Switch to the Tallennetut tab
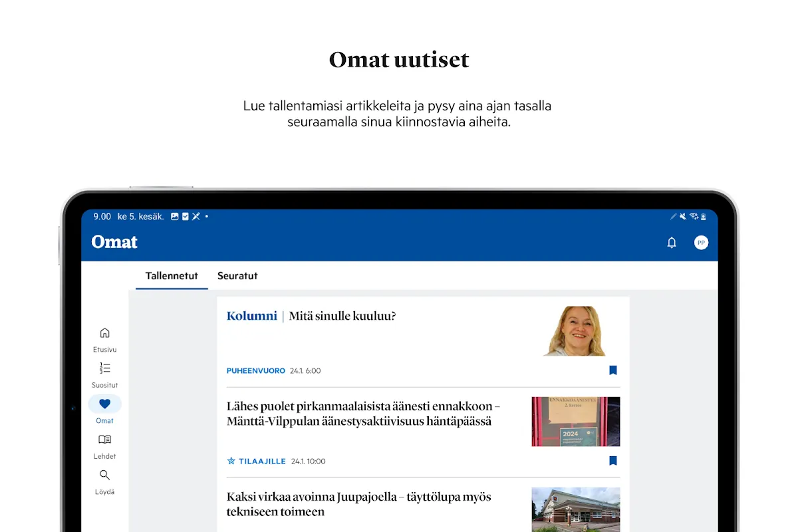 click(172, 276)
